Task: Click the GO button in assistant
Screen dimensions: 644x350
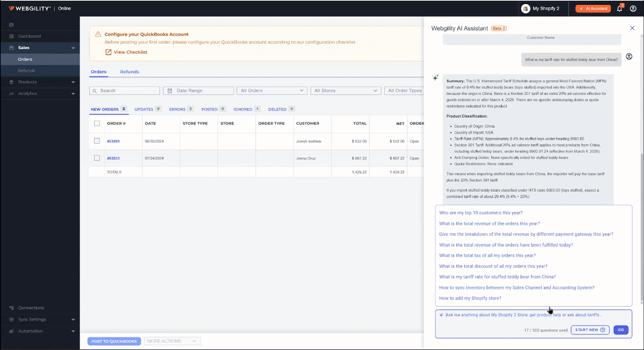Action: coord(621,330)
